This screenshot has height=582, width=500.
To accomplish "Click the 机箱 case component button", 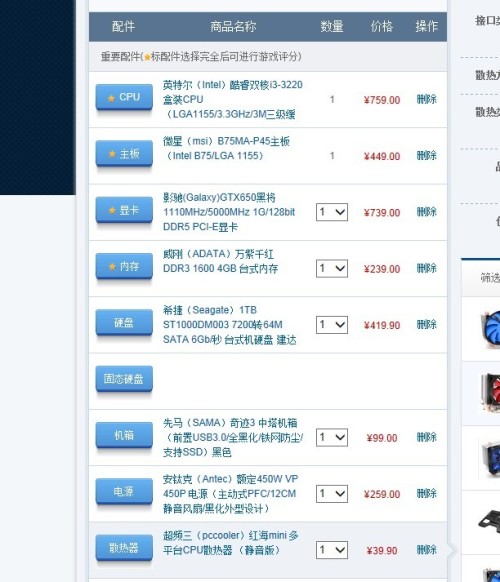I will (124, 435).
